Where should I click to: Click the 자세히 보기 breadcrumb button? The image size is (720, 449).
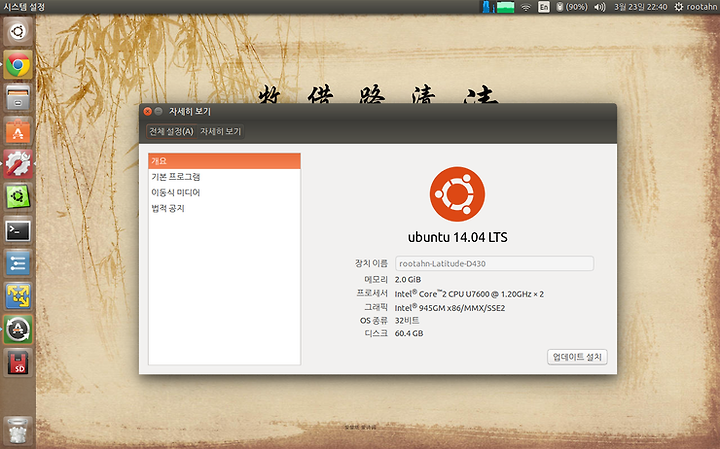220,131
